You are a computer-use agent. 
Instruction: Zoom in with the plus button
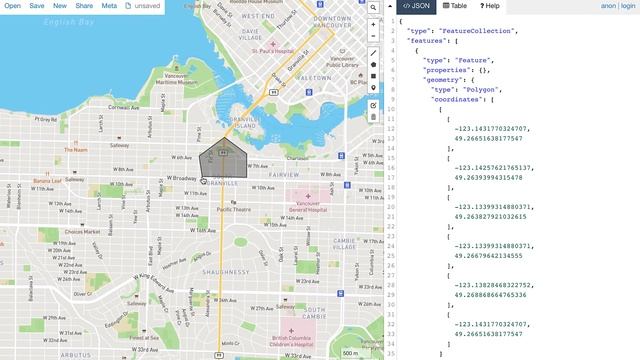point(373,24)
